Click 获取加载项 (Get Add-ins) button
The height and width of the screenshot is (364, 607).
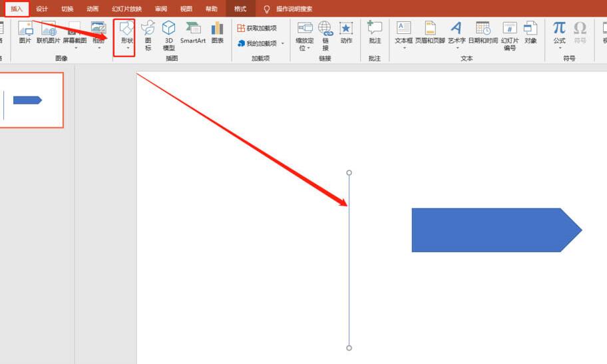click(257, 28)
